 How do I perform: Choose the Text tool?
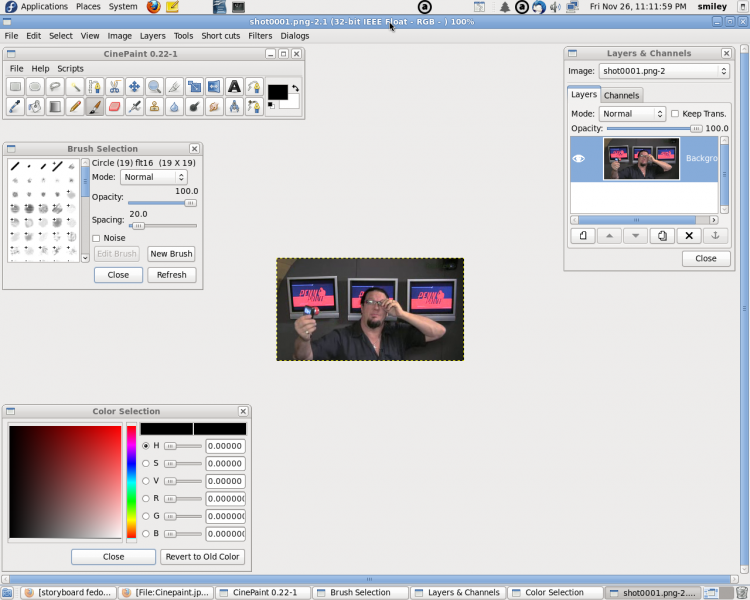coord(234,87)
